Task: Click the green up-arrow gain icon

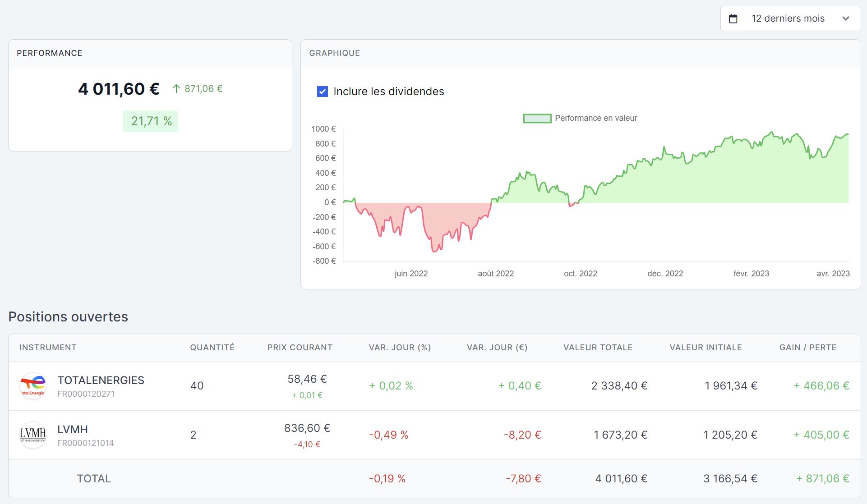Action: tap(176, 89)
